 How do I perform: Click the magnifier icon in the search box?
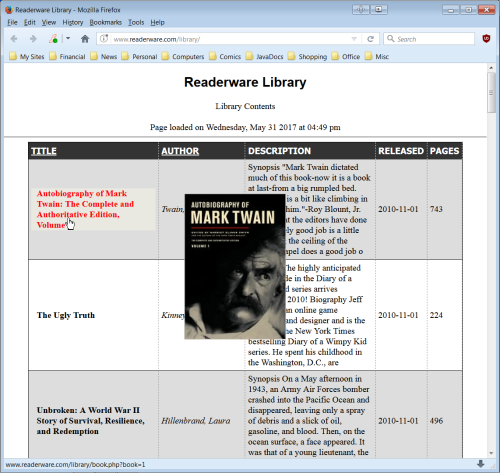coord(390,39)
